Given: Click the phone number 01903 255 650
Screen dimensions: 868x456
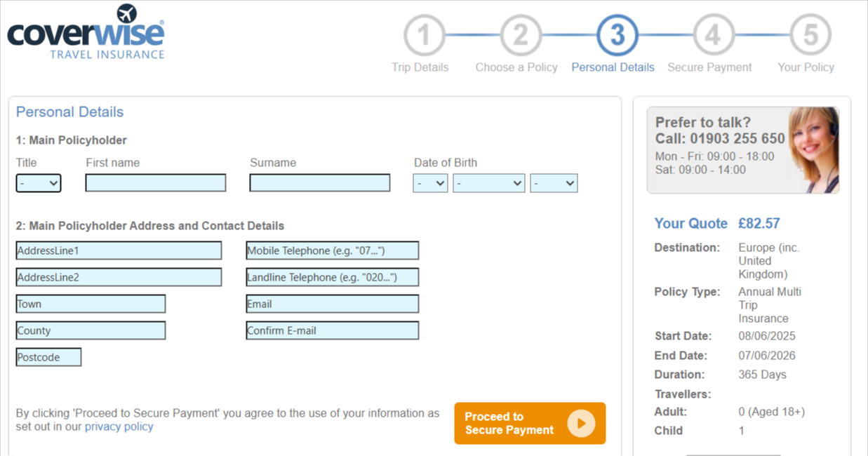Looking at the screenshot, I should pos(737,139).
